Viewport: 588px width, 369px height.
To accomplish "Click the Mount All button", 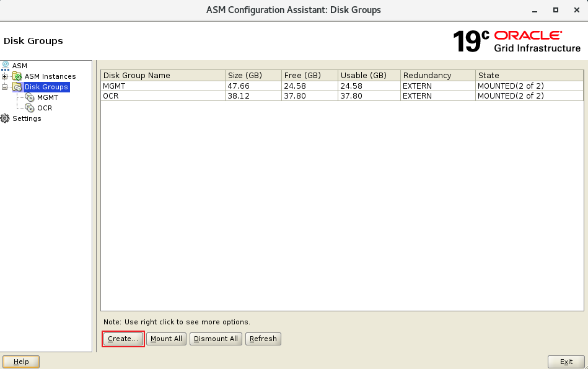I will point(166,339).
